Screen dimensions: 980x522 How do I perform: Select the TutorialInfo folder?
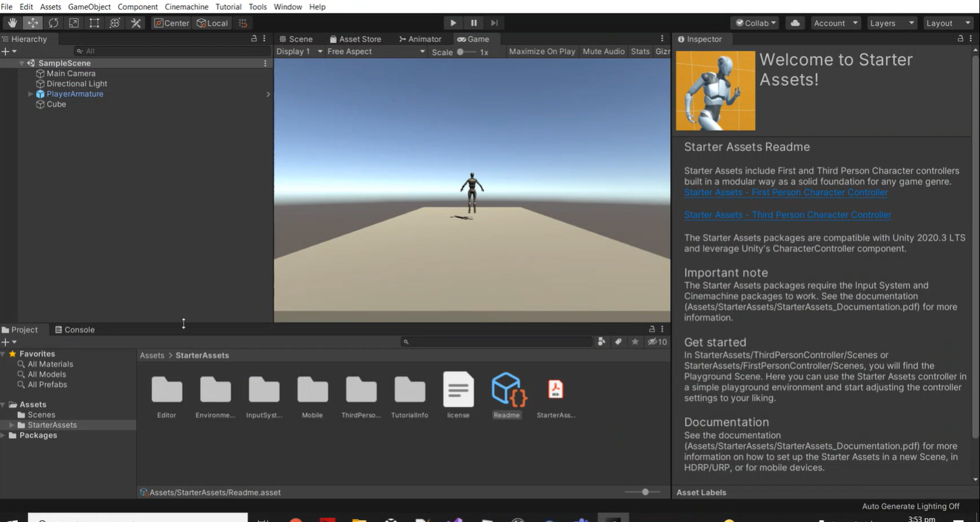click(x=410, y=396)
